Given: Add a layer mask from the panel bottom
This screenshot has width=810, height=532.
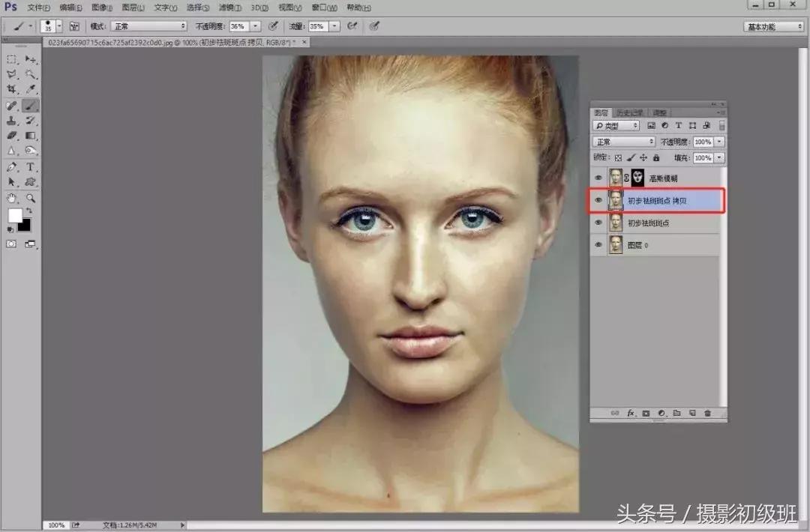Looking at the screenshot, I should (x=646, y=413).
